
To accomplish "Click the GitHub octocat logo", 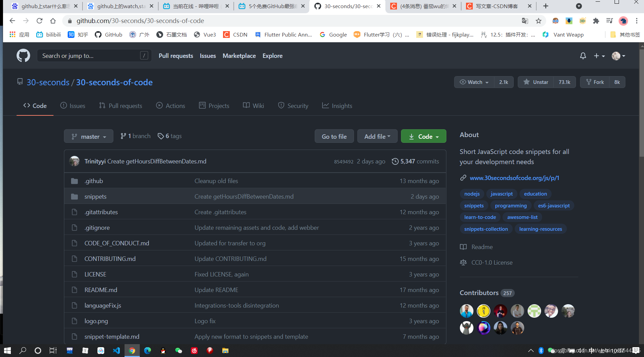I will (x=23, y=55).
